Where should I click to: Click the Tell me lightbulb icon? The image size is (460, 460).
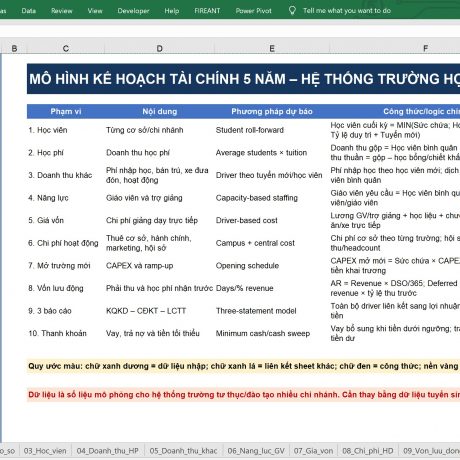coord(292,11)
